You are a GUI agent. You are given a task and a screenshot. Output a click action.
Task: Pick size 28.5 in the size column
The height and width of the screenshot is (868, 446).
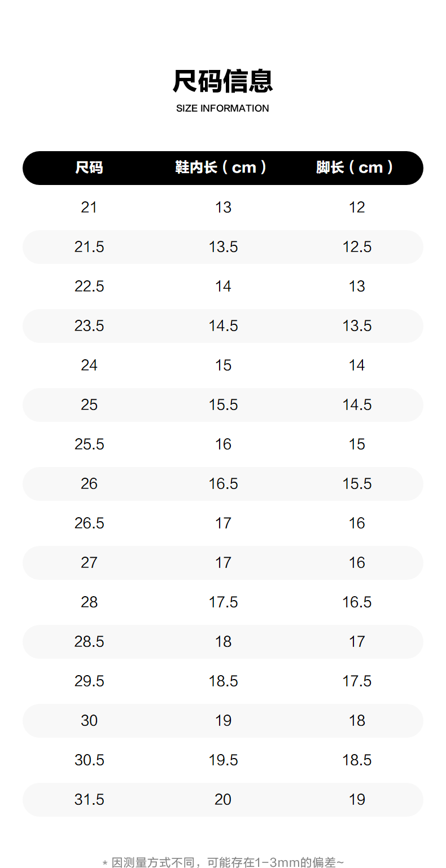pos(89,642)
